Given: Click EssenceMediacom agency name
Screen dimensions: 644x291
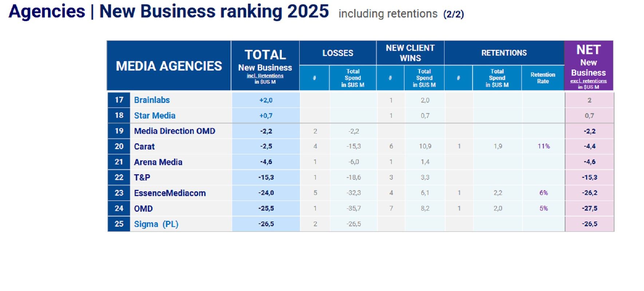Looking at the screenshot, I should pos(170,193).
